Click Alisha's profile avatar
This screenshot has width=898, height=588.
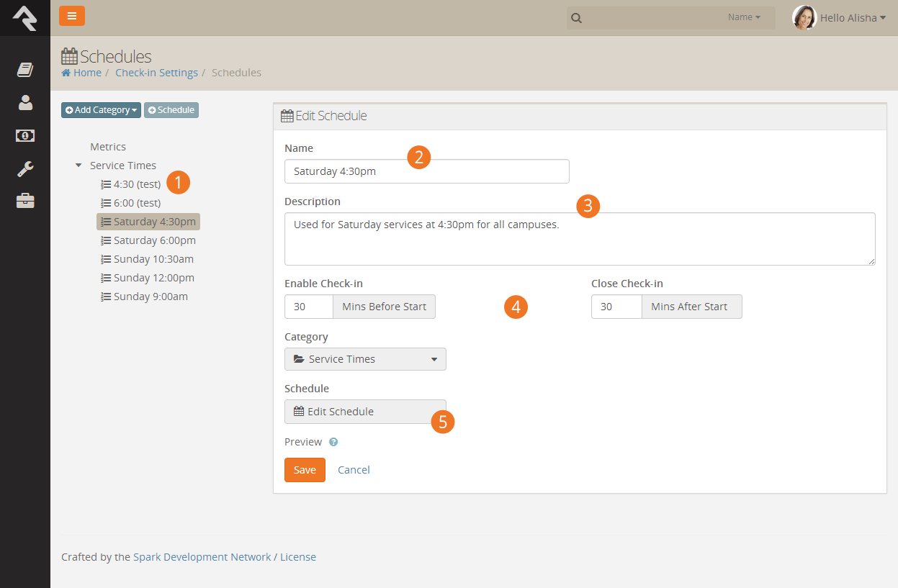[804, 17]
